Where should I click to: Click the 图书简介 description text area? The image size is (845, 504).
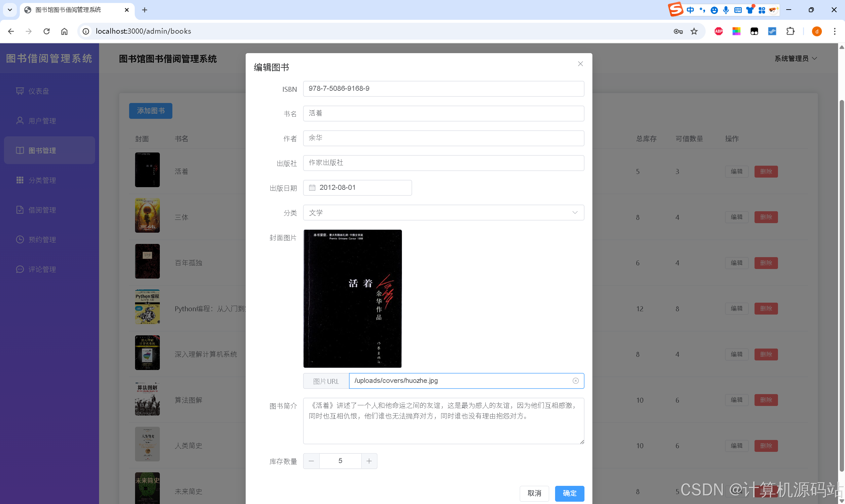(443, 421)
